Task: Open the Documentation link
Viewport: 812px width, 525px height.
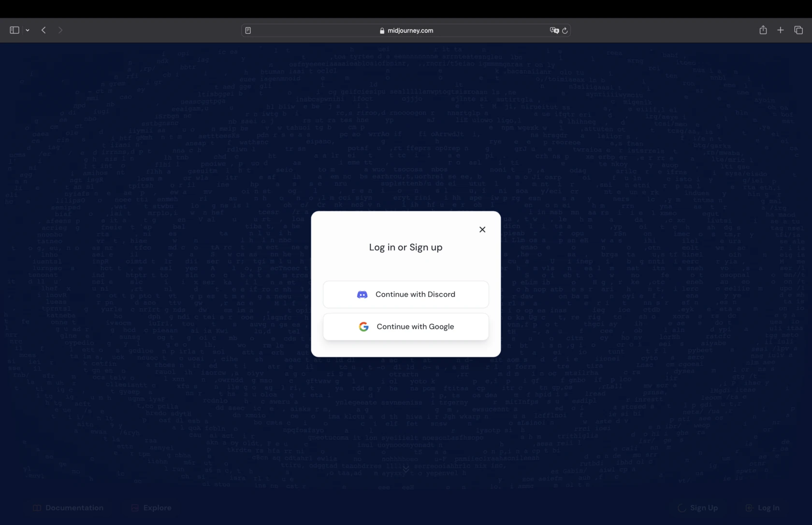Action: [x=68, y=508]
